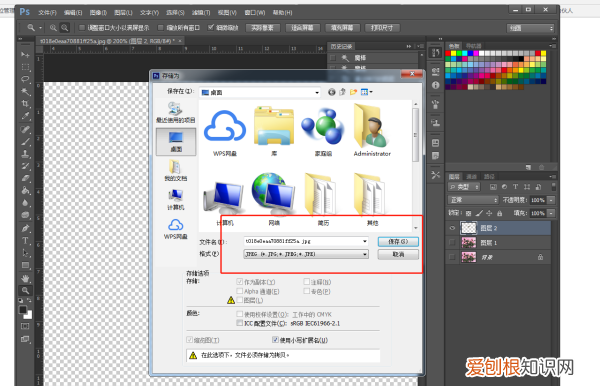Open the view menu dropdown in dialog
The image size is (600, 386).
367,92
